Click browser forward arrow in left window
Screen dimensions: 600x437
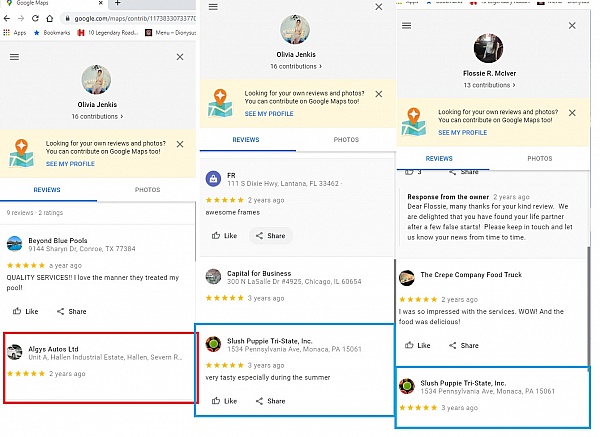pos(21,18)
